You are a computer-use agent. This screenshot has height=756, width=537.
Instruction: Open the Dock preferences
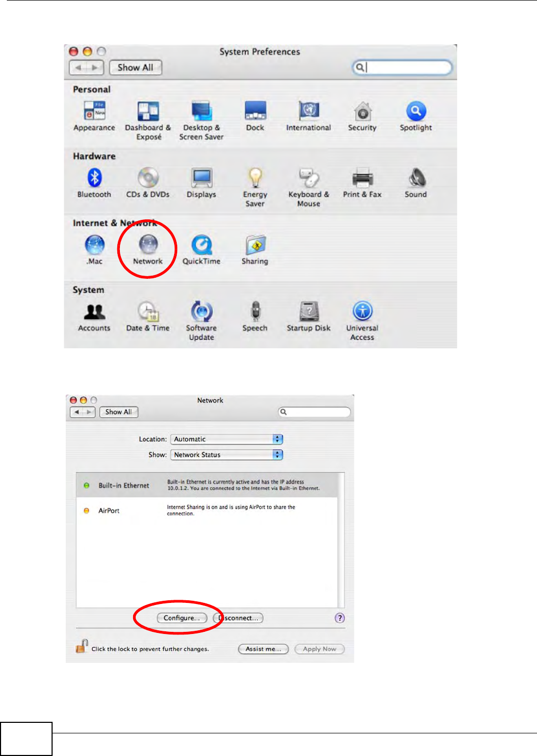pos(255,116)
